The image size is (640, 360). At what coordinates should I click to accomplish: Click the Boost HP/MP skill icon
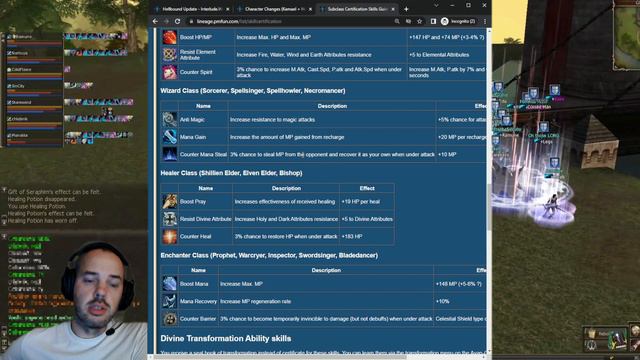[170, 37]
